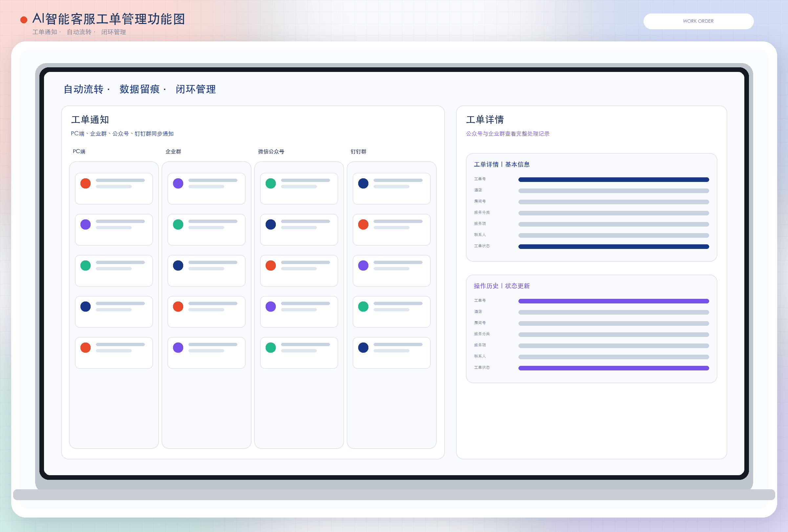Switch to the PC端 column header
This screenshot has width=788, height=532.
(x=79, y=151)
